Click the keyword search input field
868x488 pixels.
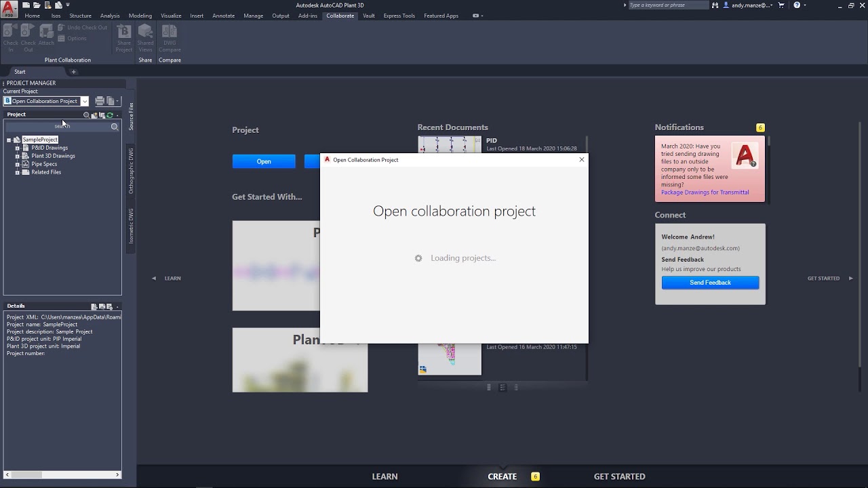click(x=667, y=5)
